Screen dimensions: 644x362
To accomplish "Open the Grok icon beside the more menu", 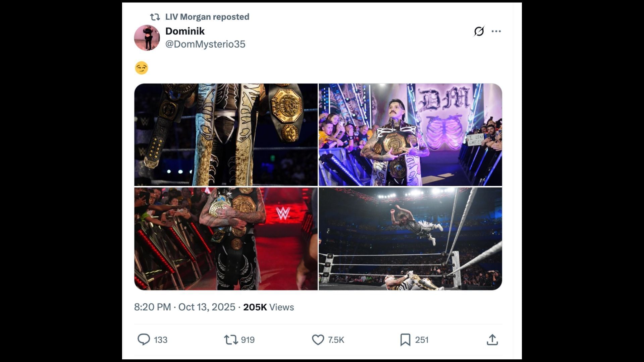I will [479, 31].
